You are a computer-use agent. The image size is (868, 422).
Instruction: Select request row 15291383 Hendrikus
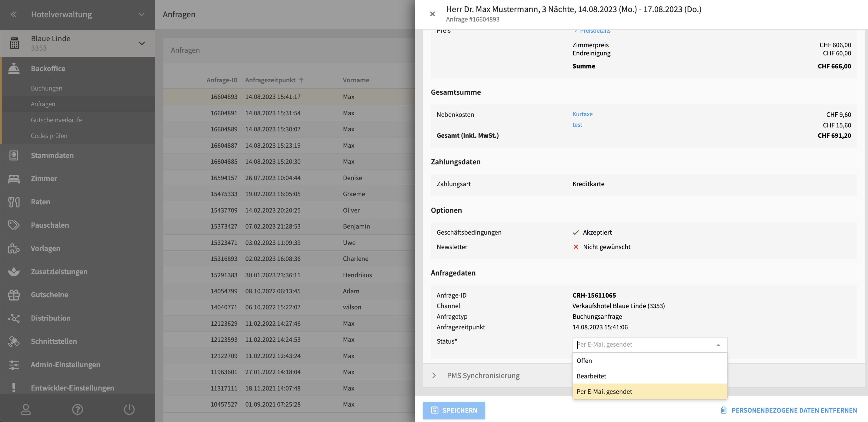pos(289,275)
